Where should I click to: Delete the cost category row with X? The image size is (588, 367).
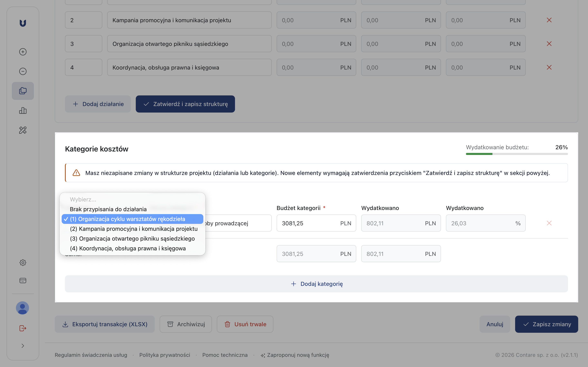[549, 223]
